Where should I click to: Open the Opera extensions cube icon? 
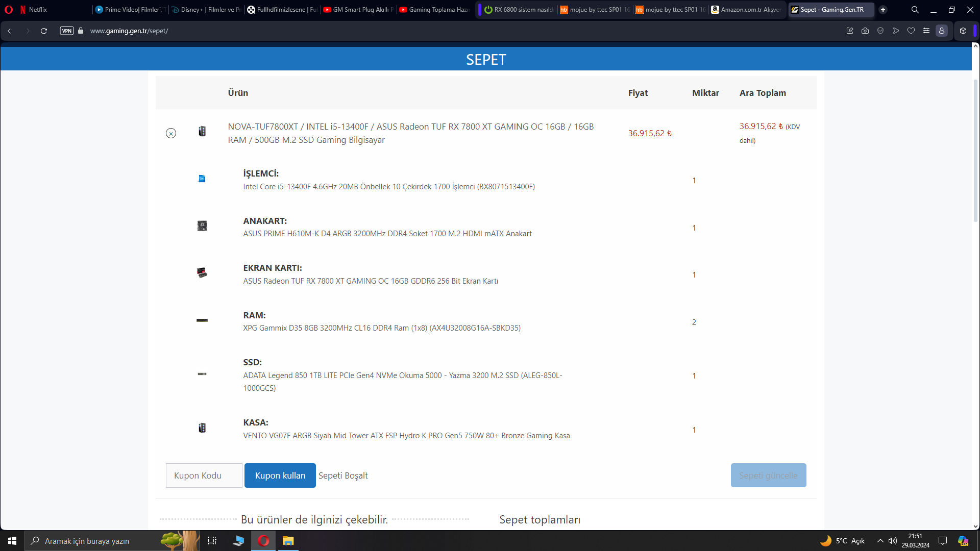pyautogui.click(x=963, y=31)
